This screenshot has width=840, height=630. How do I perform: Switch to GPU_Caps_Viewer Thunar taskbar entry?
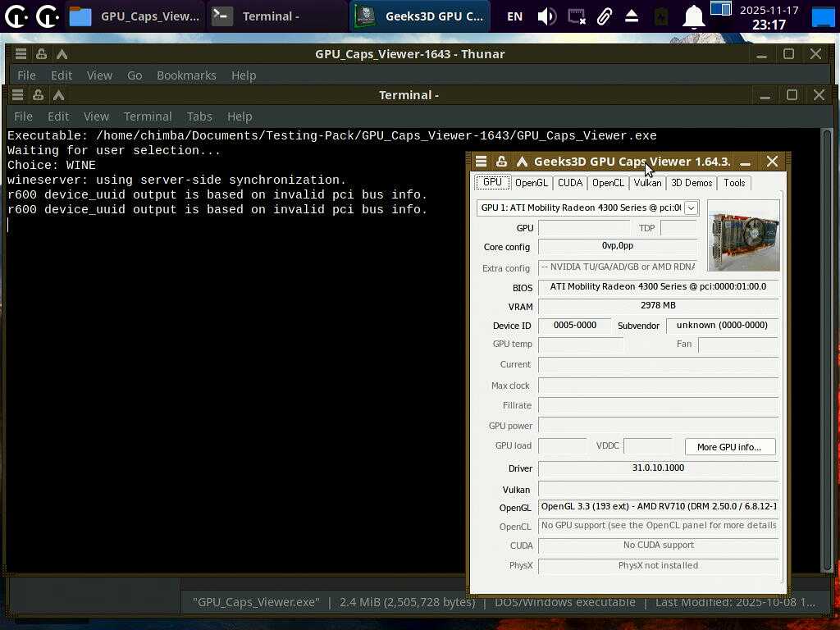(136, 16)
